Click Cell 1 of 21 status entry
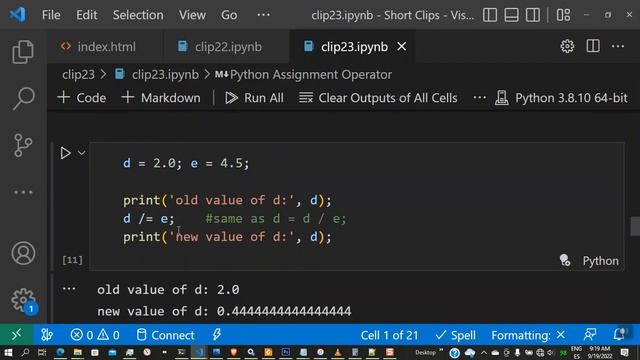The height and width of the screenshot is (360, 640). point(389,335)
